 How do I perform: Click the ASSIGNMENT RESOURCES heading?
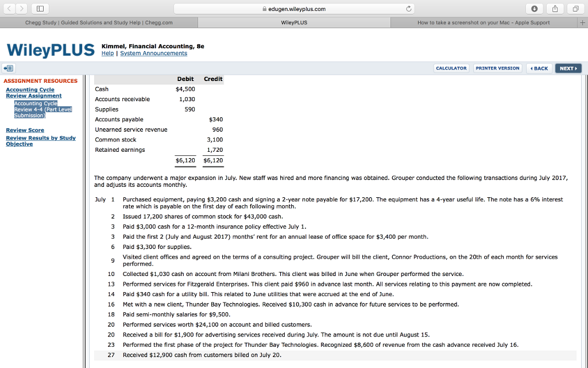point(41,80)
